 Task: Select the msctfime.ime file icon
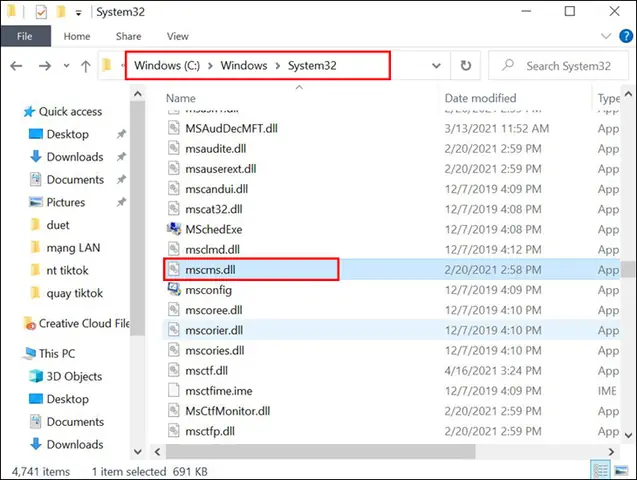tap(173, 391)
